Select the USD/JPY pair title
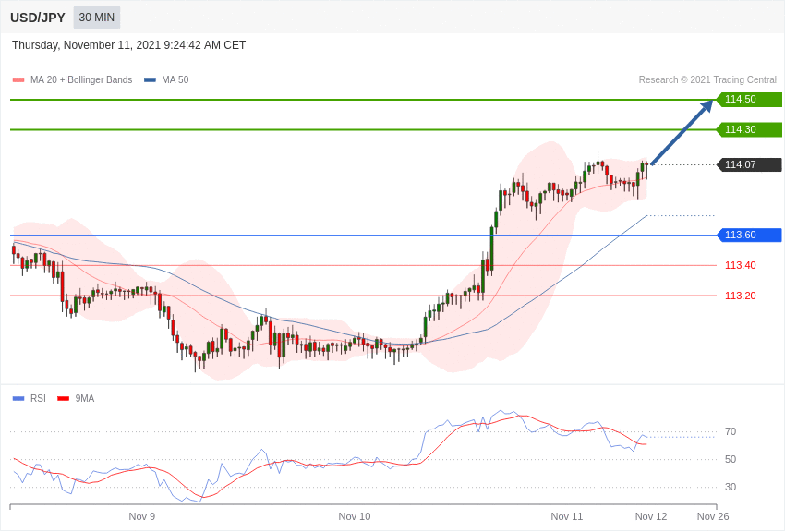The image size is (785, 532). [38, 18]
